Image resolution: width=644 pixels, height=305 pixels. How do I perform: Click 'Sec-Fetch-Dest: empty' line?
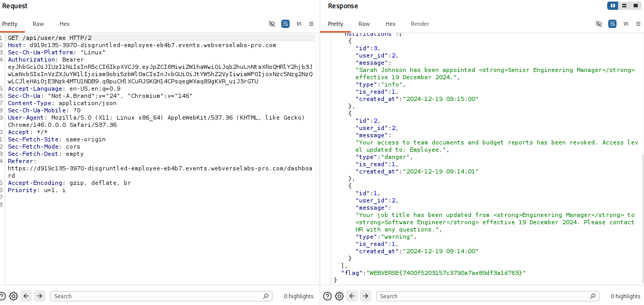[46, 154]
